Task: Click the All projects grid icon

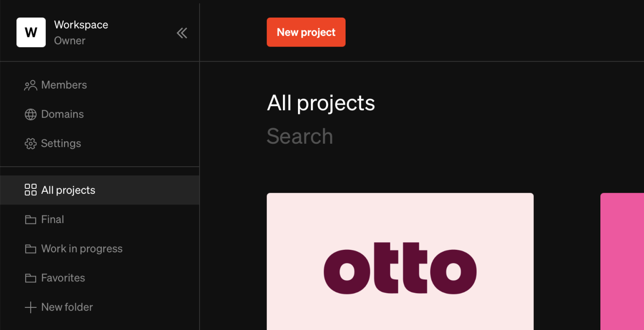Action: 31,190
